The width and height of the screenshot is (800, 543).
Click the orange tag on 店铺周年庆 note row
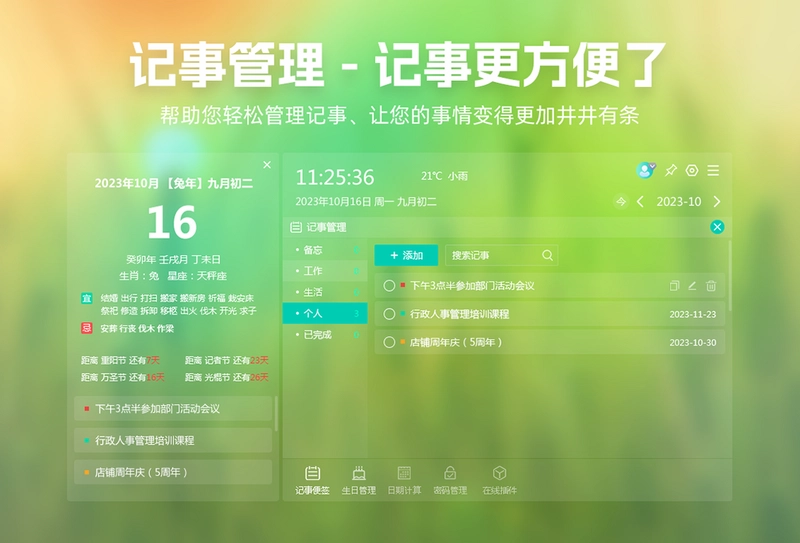[x=403, y=342]
